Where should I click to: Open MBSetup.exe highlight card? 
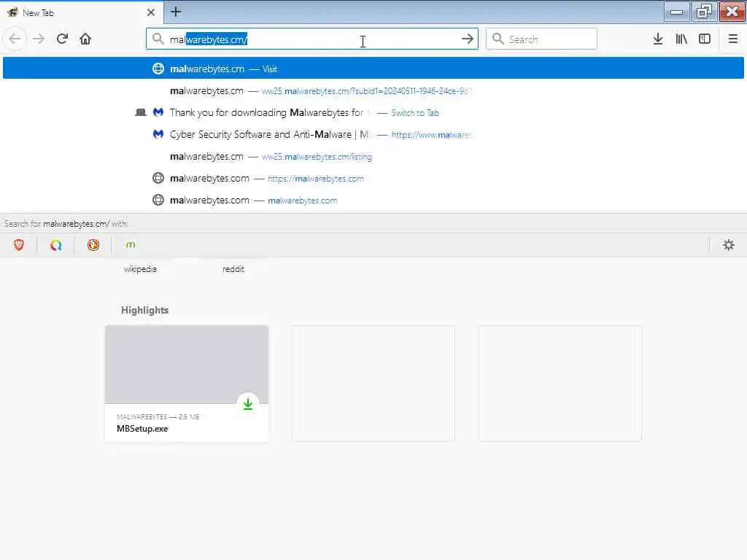click(x=187, y=384)
